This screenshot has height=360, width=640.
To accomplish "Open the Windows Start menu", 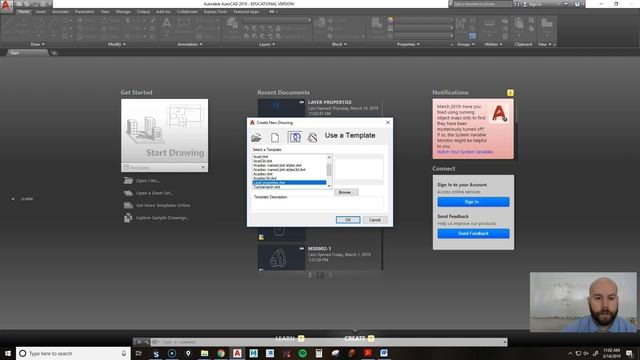I will [x=7, y=353].
